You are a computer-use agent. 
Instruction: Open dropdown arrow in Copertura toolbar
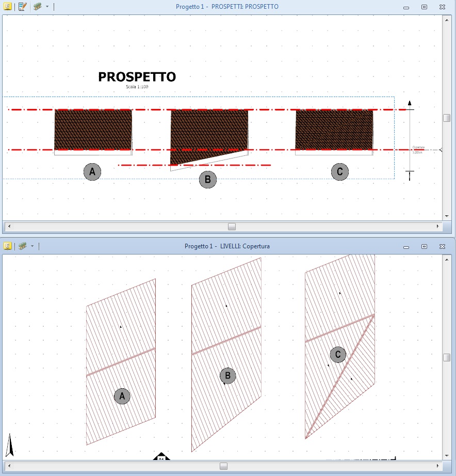click(x=32, y=246)
